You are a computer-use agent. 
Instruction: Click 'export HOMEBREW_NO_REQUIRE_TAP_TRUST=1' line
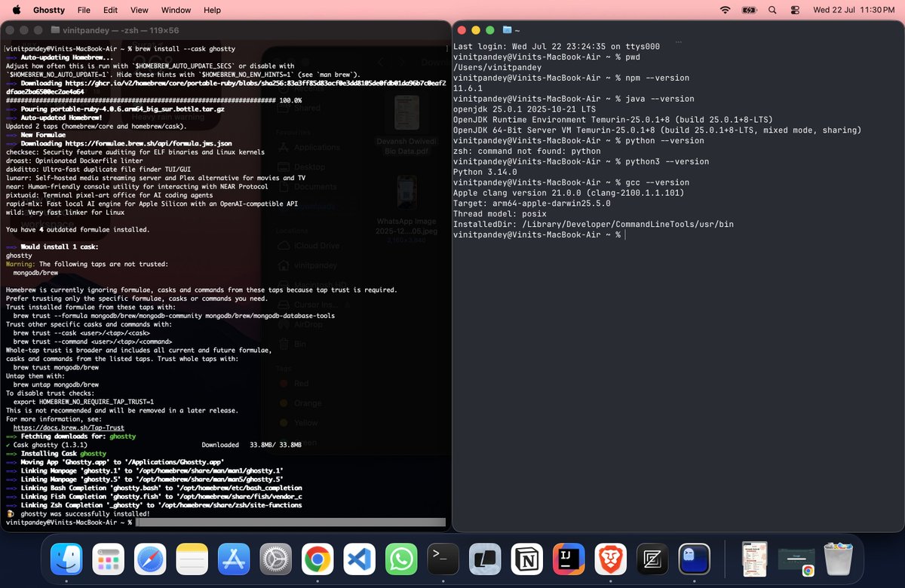pyautogui.click(x=84, y=402)
